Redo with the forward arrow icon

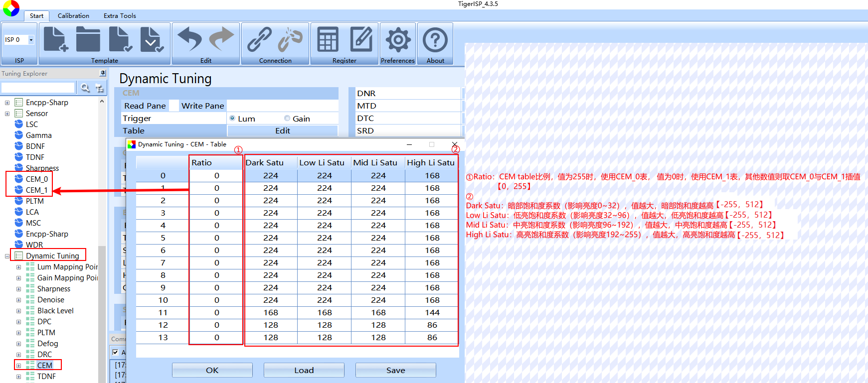tap(221, 39)
